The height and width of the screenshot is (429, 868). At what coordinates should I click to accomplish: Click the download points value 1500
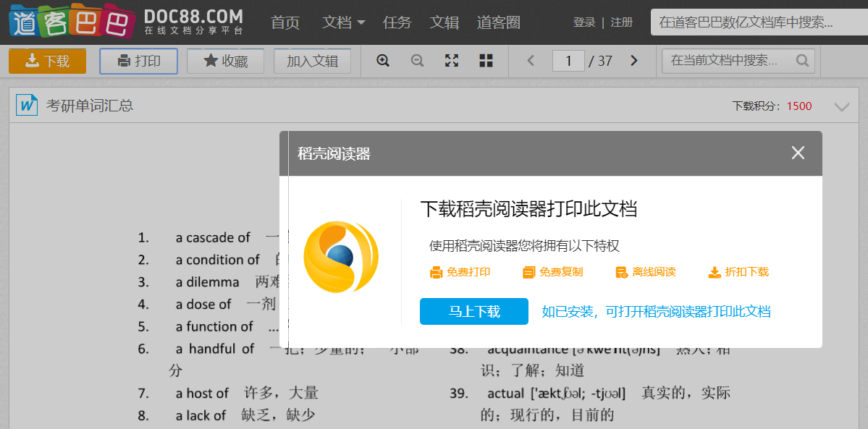point(799,106)
